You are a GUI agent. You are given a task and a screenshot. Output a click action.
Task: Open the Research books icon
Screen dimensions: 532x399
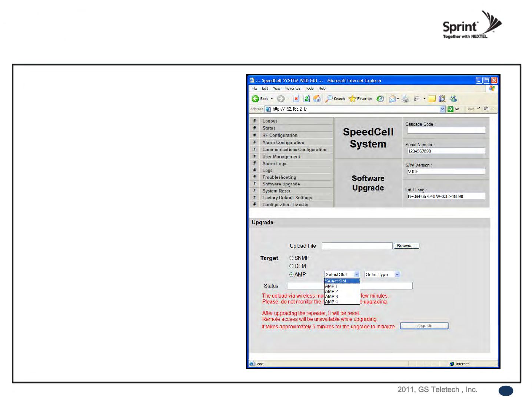(x=442, y=99)
